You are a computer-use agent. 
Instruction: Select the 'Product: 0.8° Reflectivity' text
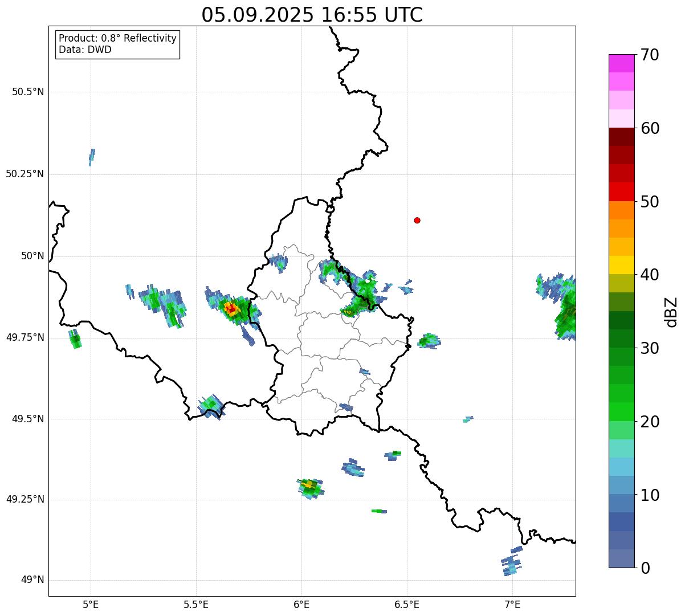click(117, 38)
